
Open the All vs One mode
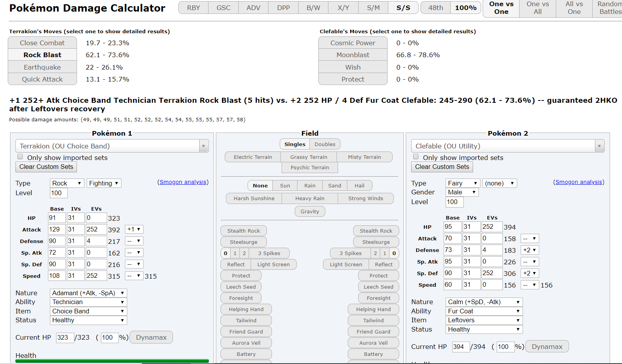574,8
